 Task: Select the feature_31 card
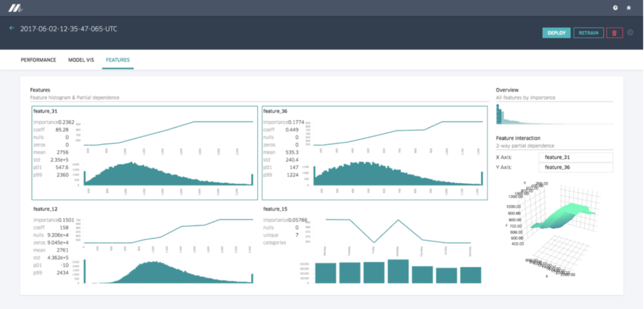[144, 153]
